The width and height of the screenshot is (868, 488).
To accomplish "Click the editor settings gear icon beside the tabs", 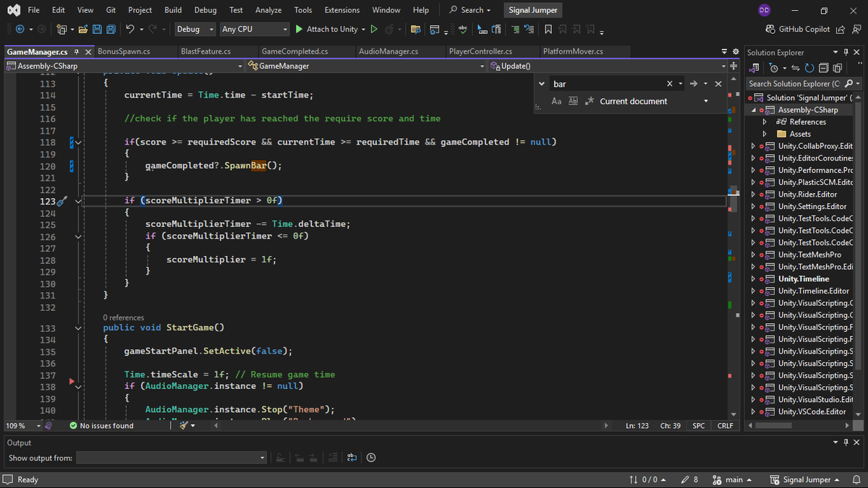I will [736, 52].
